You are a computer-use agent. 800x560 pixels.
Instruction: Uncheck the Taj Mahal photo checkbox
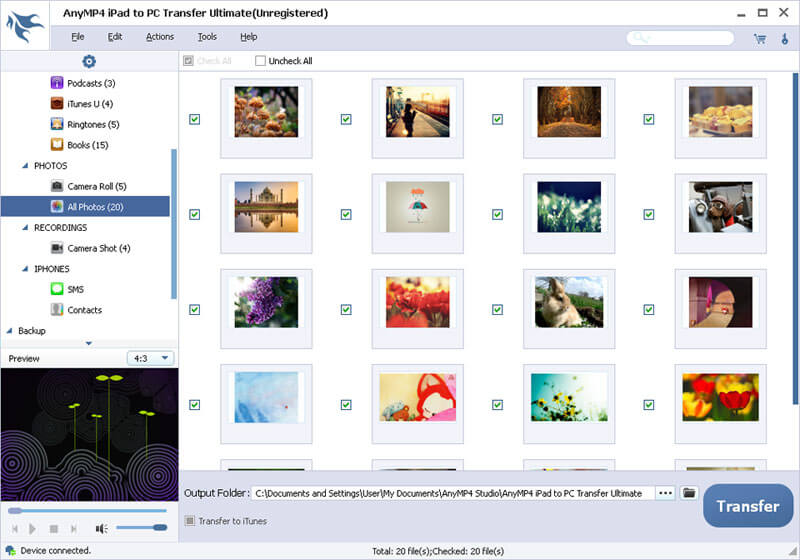point(194,214)
